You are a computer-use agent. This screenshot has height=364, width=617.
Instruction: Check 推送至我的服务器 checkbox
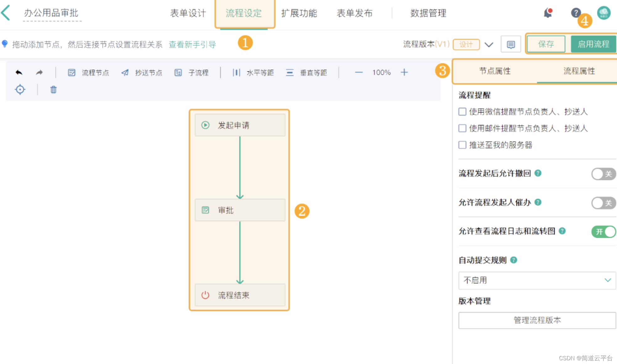coord(462,145)
